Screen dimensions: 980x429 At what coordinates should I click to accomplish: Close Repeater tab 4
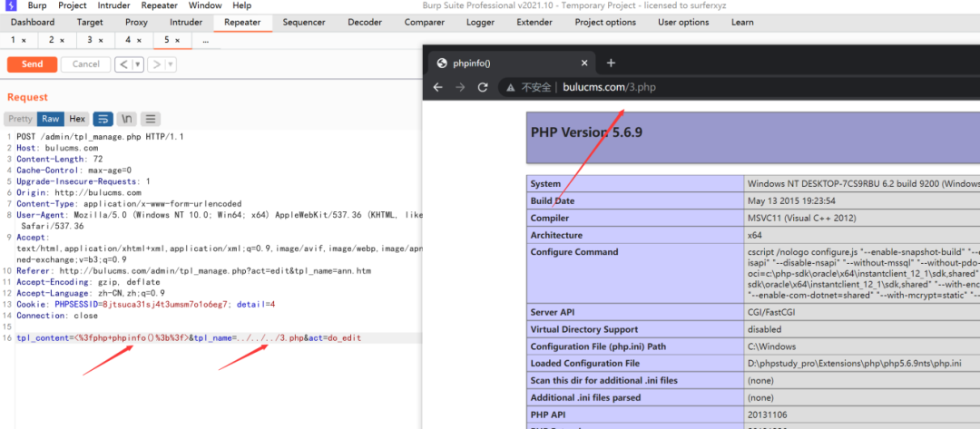(139, 40)
